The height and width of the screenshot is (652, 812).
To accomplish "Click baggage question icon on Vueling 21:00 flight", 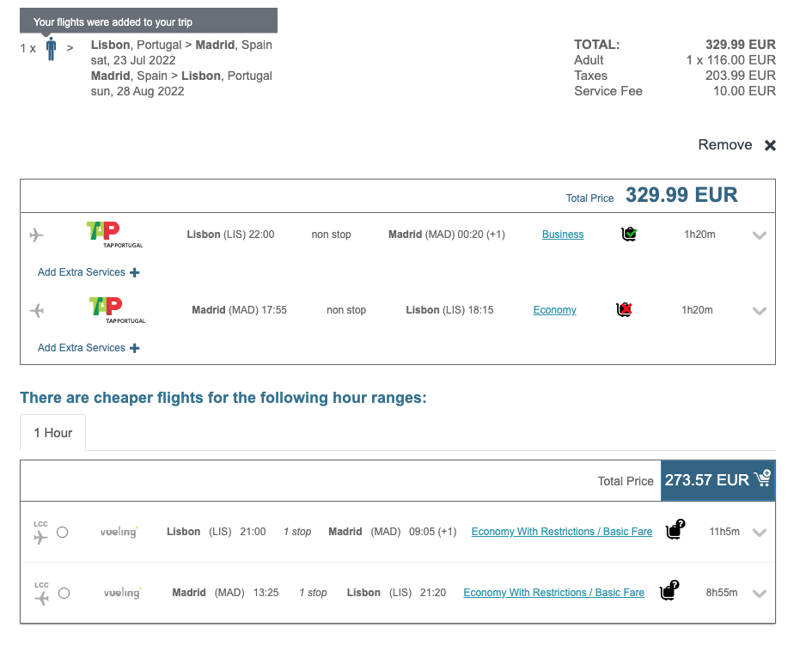I will click(x=675, y=530).
